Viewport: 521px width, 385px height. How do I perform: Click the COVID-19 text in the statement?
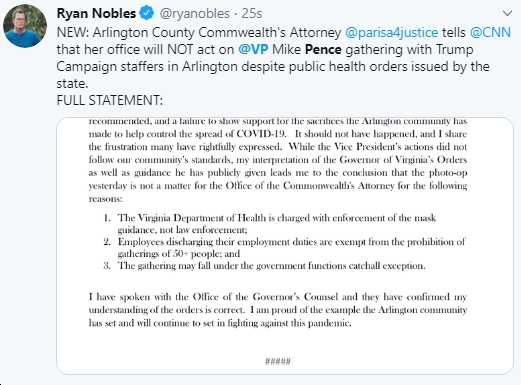click(261, 134)
